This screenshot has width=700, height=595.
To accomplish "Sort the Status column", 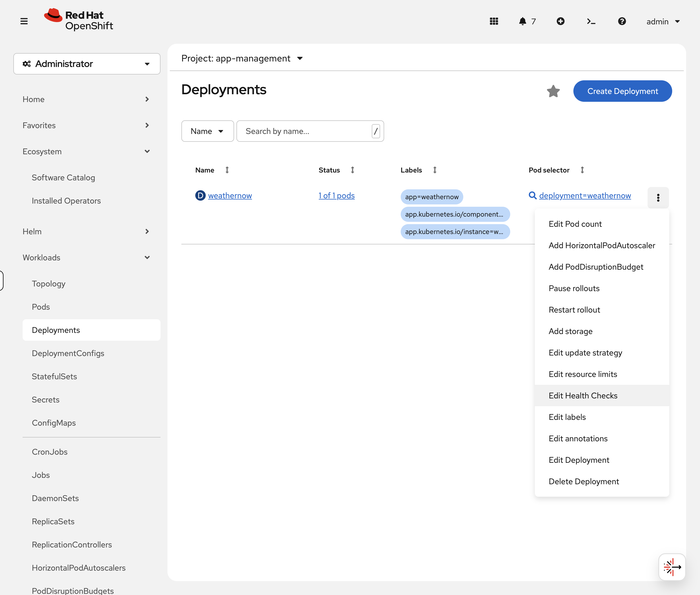I will click(352, 170).
